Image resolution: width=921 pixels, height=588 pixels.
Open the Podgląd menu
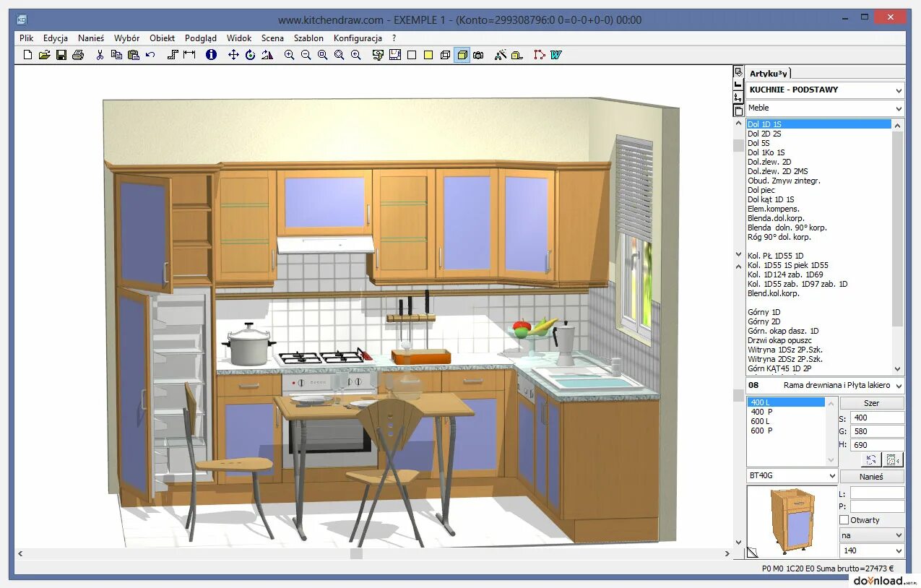(x=200, y=38)
